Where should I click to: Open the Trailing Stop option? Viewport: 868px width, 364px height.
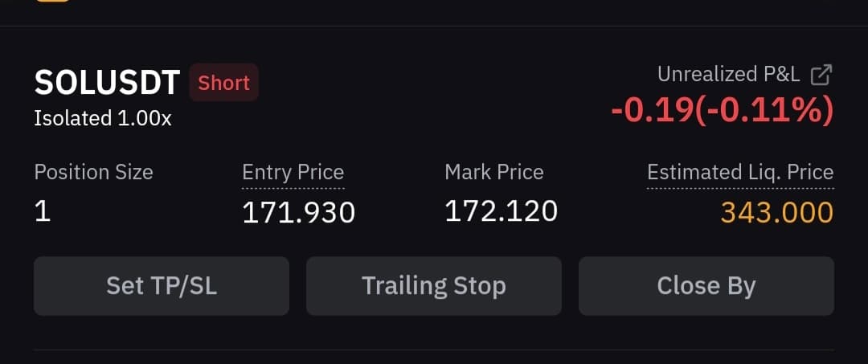click(x=433, y=286)
